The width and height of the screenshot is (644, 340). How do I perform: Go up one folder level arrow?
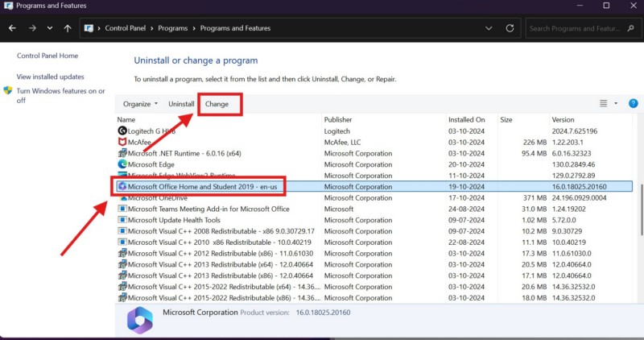click(68, 28)
